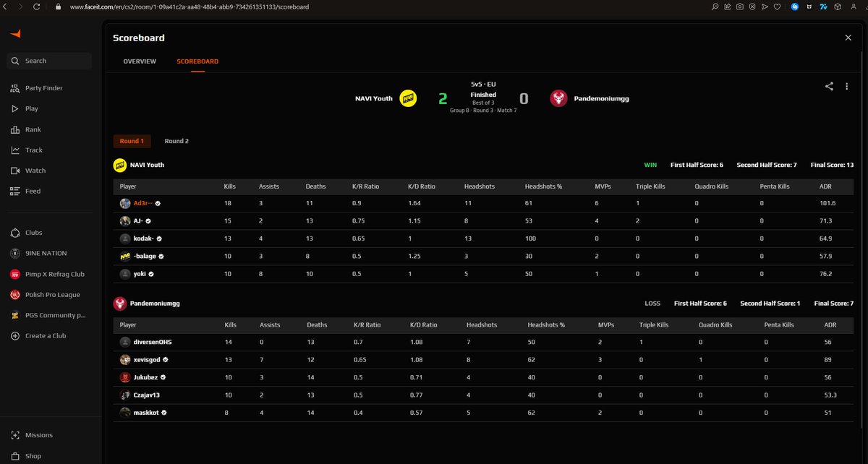Open Shop in the sidebar

click(x=25, y=456)
